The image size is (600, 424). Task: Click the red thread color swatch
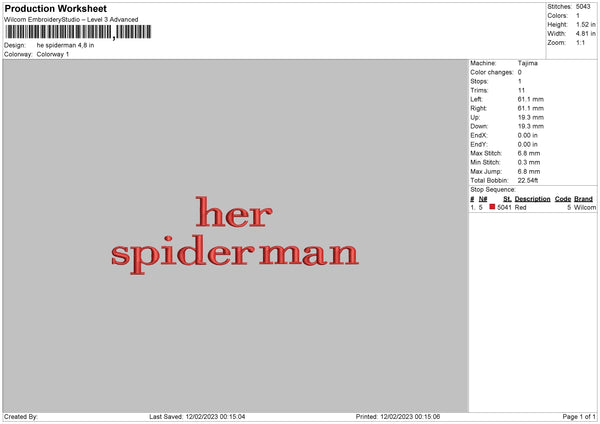492,207
